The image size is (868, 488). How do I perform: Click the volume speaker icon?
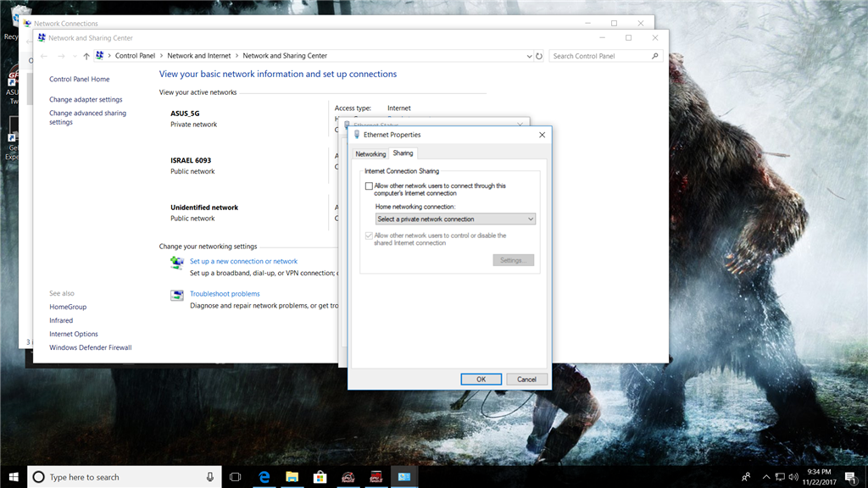click(x=793, y=477)
